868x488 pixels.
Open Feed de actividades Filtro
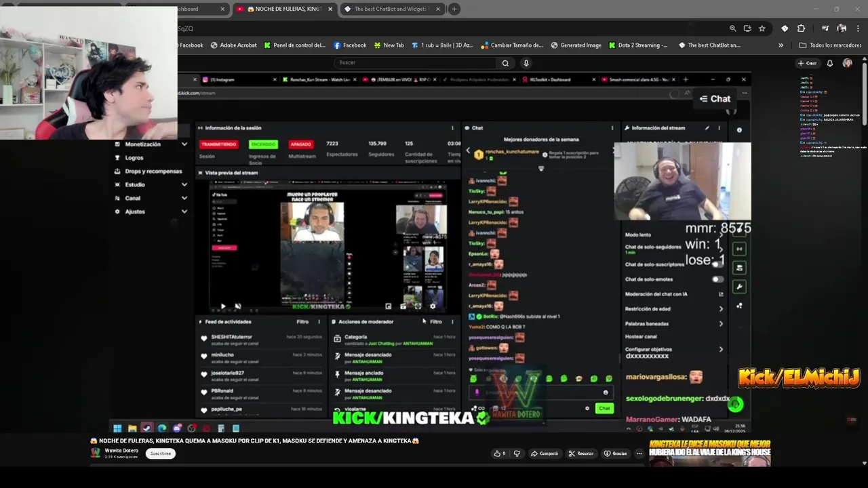pyautogui.click(x=302, y=322)
